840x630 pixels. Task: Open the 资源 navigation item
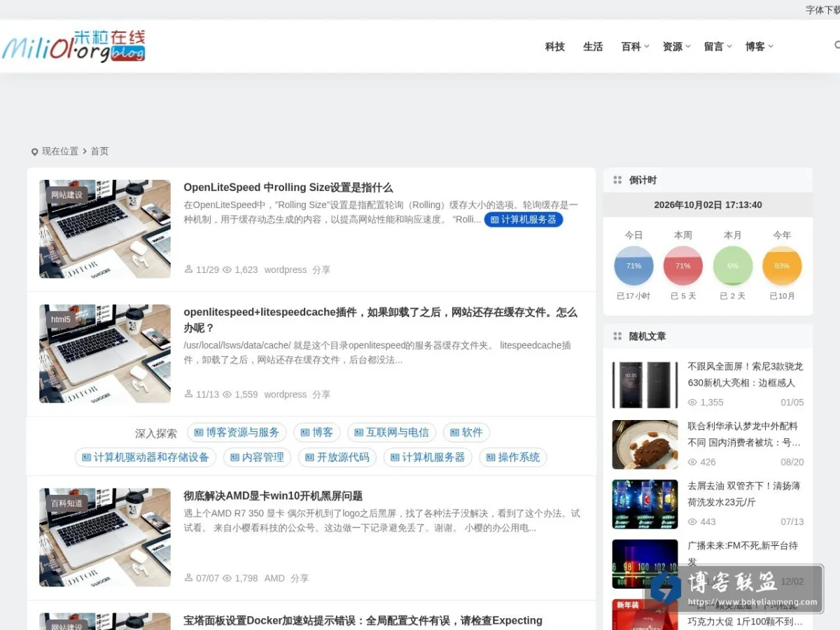pos(672,46)
